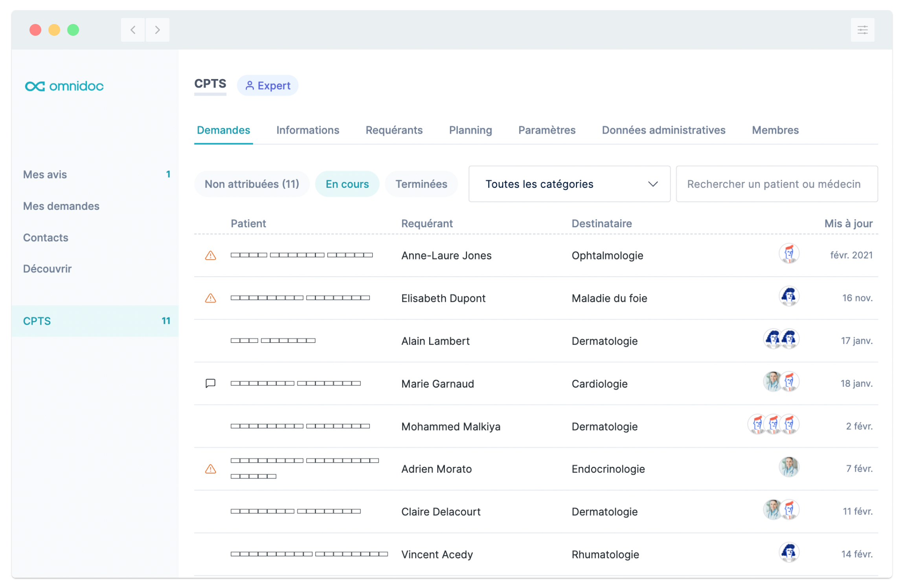Click the Omnidoc logo in the sidebar

(x=64, y=86)
